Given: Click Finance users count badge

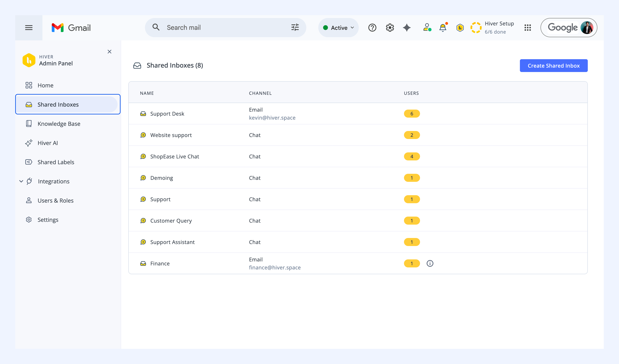Looking at the screenshot, I should [412, 263].
